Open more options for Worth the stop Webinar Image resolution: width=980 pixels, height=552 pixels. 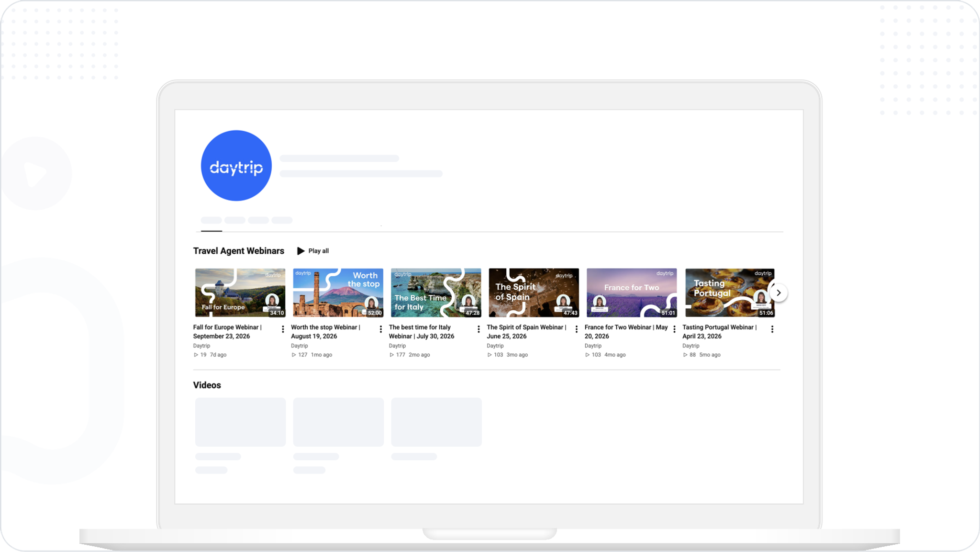[381, 329]
